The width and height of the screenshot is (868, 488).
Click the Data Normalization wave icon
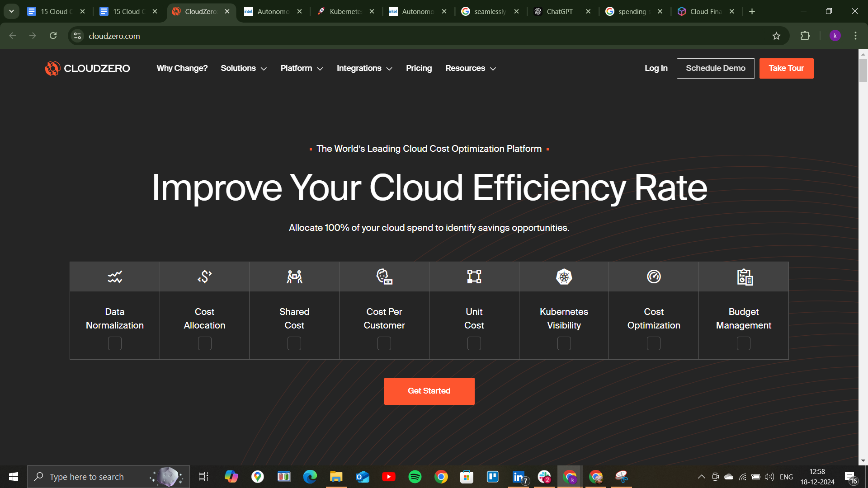click(x=114, y=277)
